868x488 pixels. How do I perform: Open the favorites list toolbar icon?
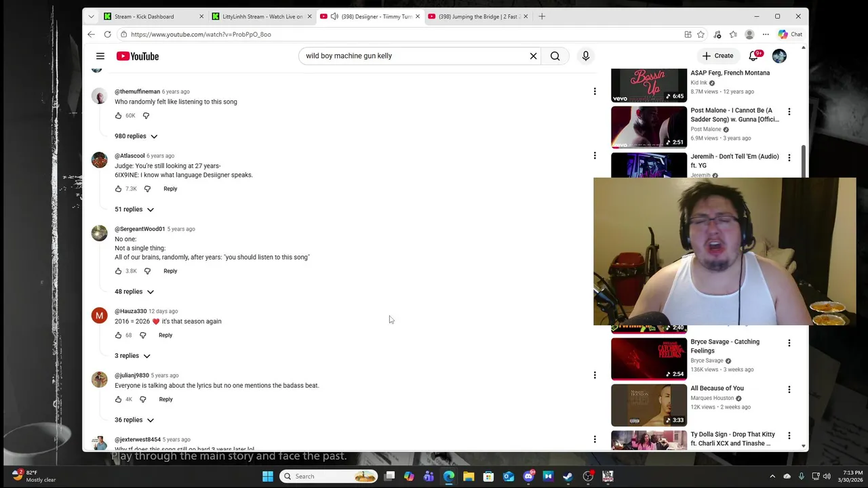734,35
